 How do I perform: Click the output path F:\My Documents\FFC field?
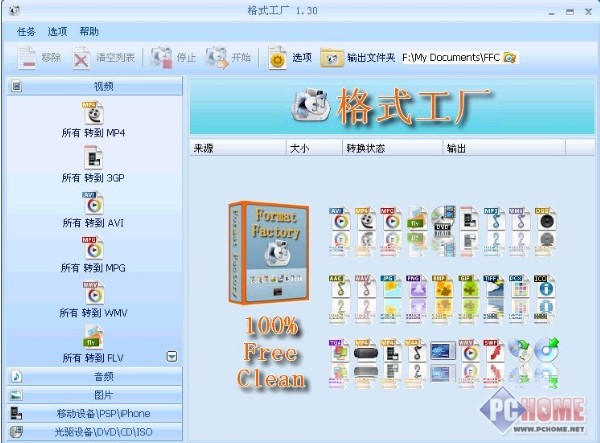451,58
